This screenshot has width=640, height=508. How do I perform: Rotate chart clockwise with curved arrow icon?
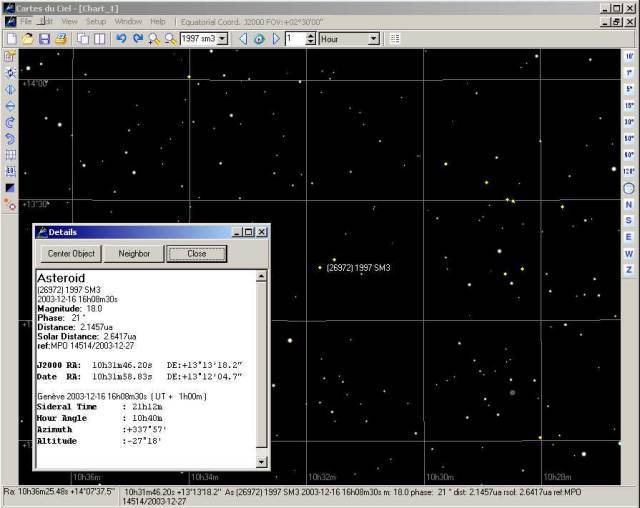pos(10,122)
